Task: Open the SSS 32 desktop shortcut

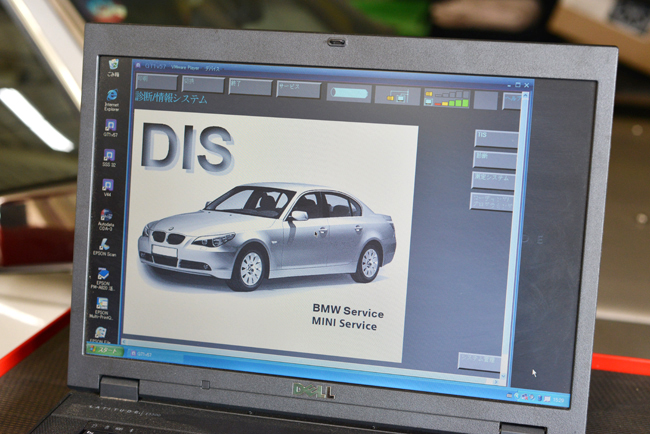Action: tap(109, 158)
